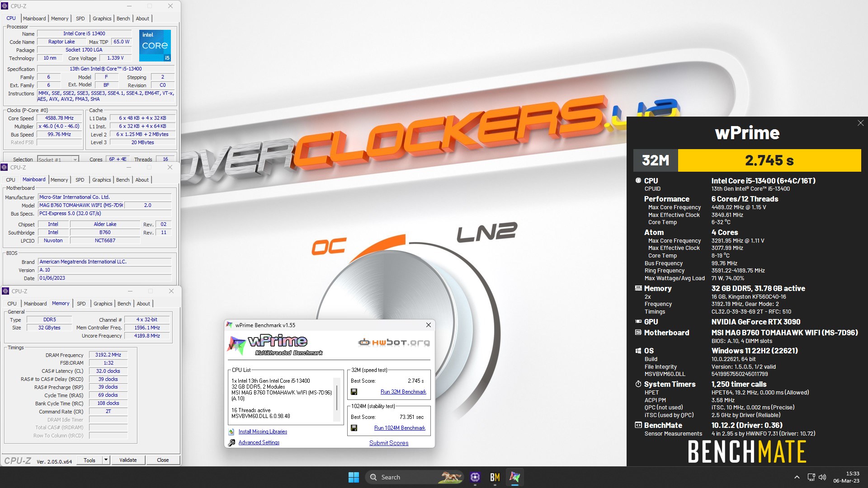Click the System Timers icon in the BenchMate panel
The height and width of the screenshot is (488, 868).
[x=638, y=384]
